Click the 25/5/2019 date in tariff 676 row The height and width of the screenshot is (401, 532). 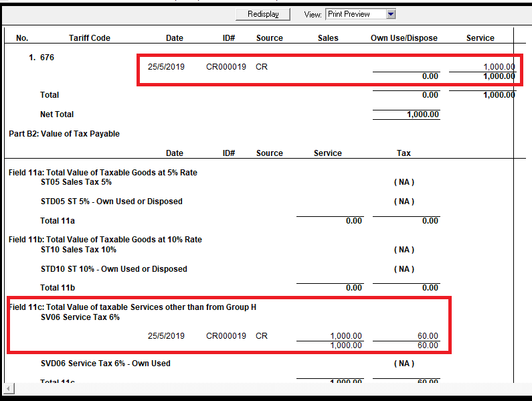coord(166,67)
